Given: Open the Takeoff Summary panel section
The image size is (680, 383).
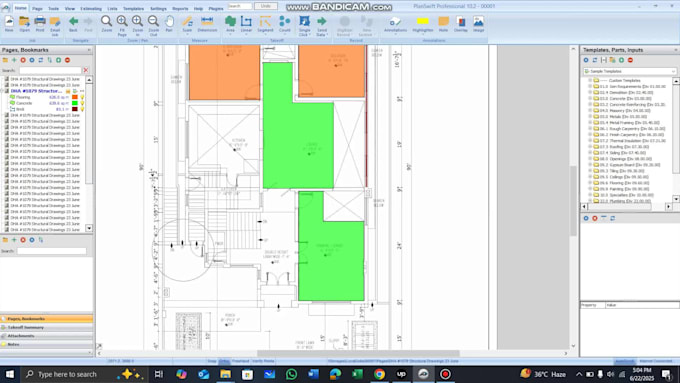Looking at the screenshot, I should (x=46, y=327).
